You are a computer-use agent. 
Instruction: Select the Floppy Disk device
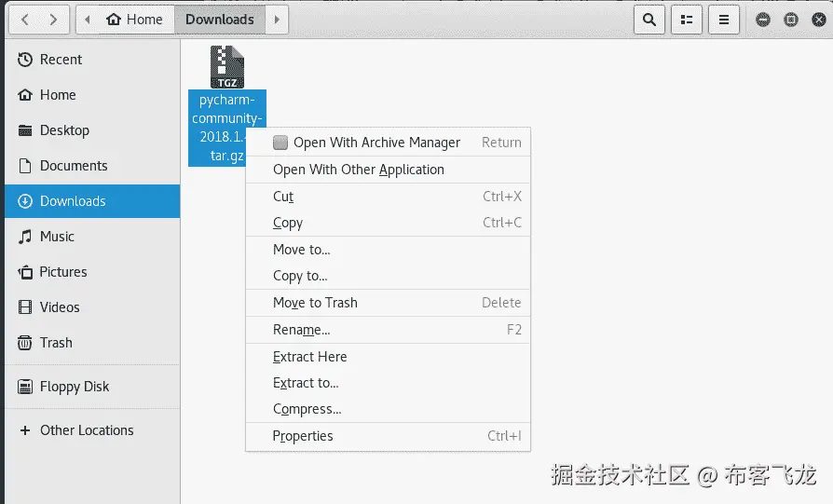click(75, 387)
